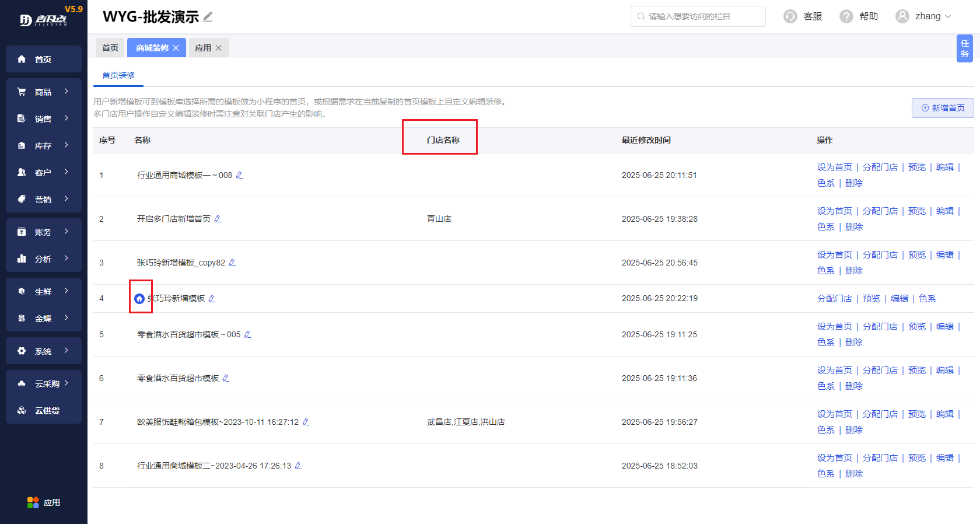Click 删除 for the 青山店 template row

853,227
